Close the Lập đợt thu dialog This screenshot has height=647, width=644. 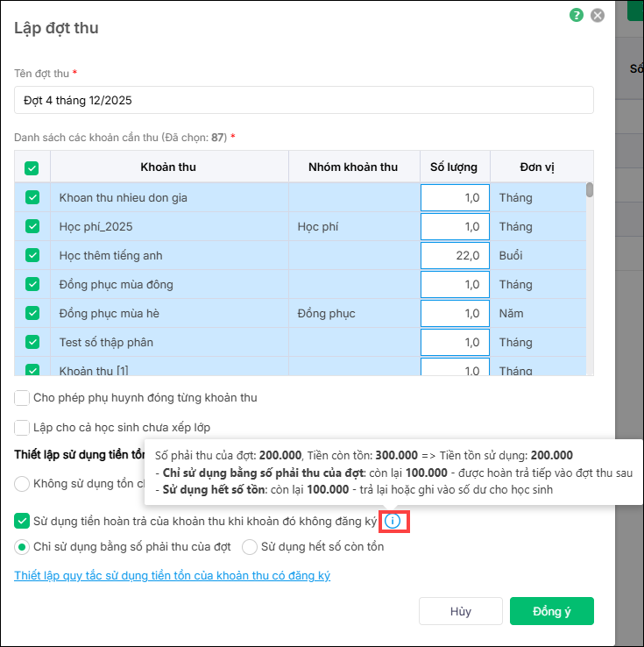point(598,15)
